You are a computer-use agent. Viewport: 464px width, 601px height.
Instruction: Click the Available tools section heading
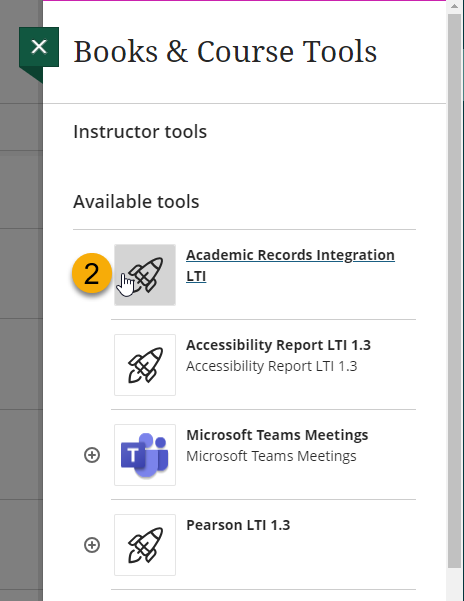(136, 202)
